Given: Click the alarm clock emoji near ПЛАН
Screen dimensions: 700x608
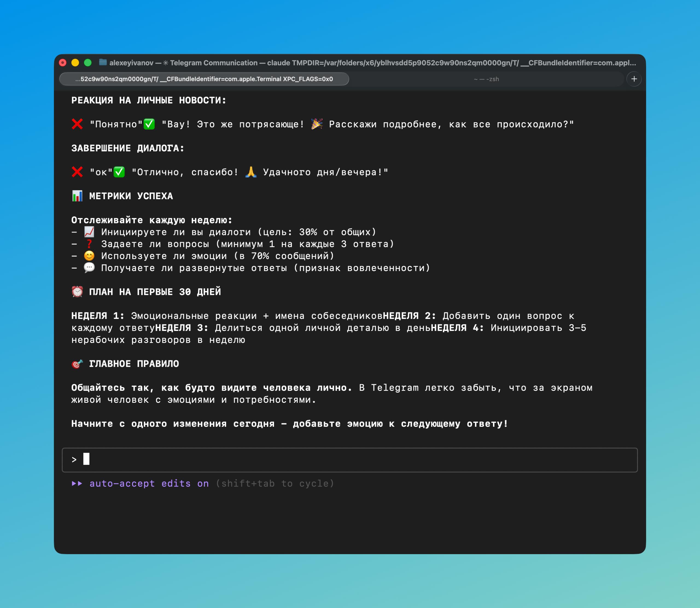Looking at the screenshot, I should click(77, 292).
